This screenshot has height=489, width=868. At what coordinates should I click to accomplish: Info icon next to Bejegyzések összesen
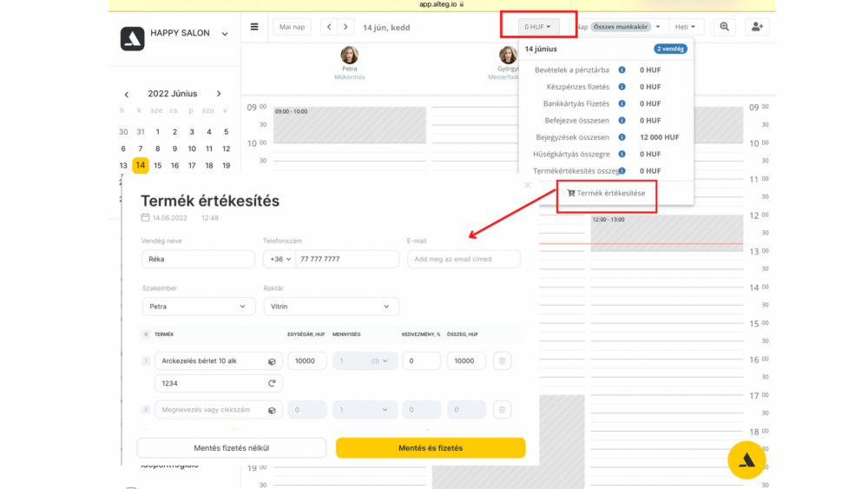coord(621,137)
